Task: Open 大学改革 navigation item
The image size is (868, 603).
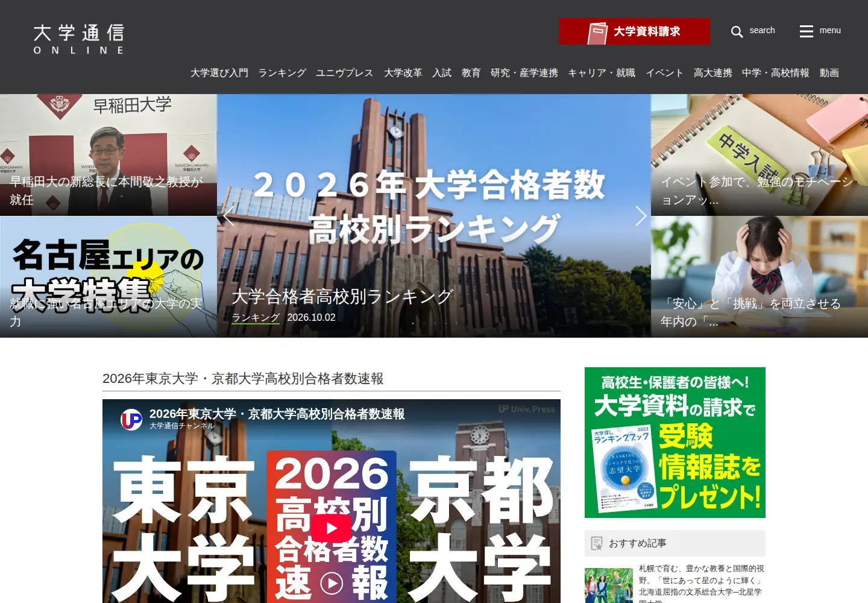Action: pyautogui.click(x=403, y=73)
